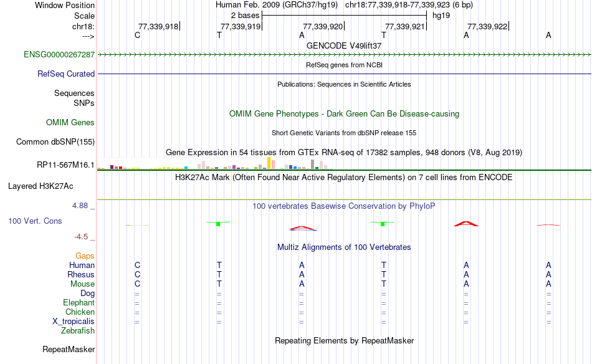Click the Zebrafish species label
The height and width of the screenshot is (364, 592).
78,330
